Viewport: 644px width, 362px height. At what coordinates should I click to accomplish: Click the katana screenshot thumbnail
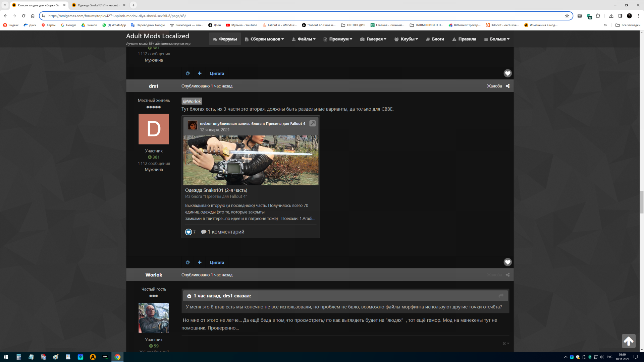pyautogui.click(x=251, y=160)
